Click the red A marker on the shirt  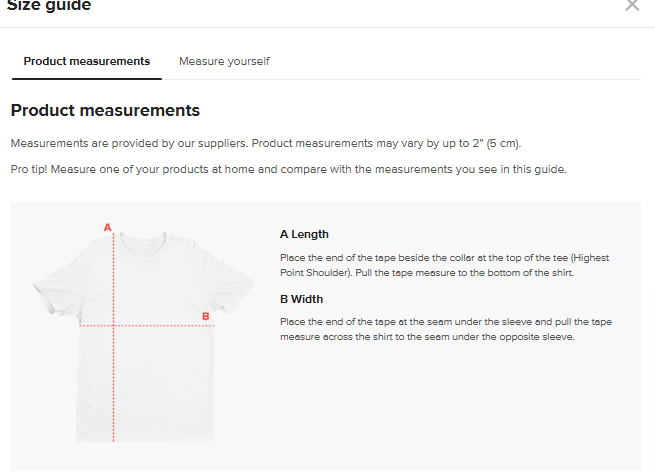tap(107, 227)
